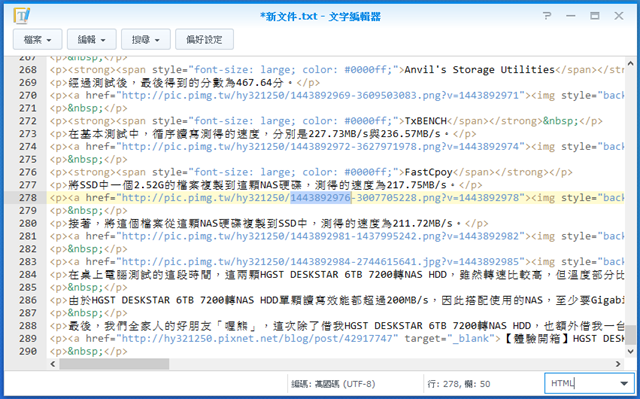Viewport: 640px width, 399px height.
Task: Open the 編輯 dropdown menu
Action: click(92, 40)
